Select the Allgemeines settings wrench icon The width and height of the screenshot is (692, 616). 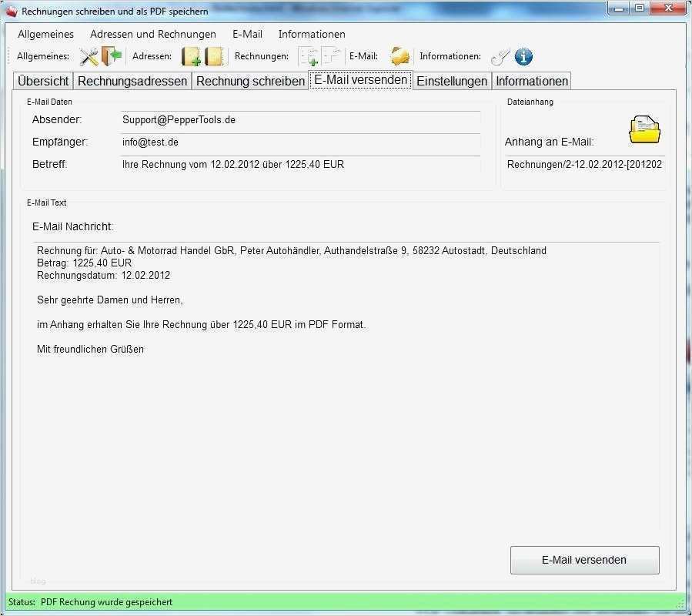point(87,57)
